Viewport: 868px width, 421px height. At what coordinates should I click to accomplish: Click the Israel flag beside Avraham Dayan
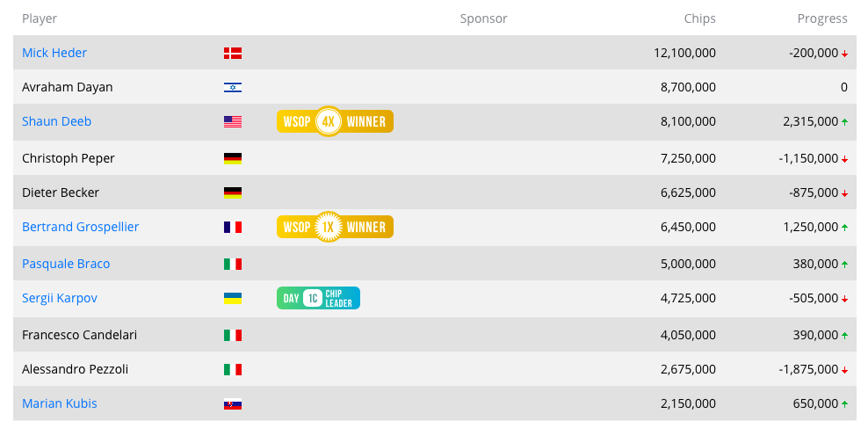coord(233,88)
